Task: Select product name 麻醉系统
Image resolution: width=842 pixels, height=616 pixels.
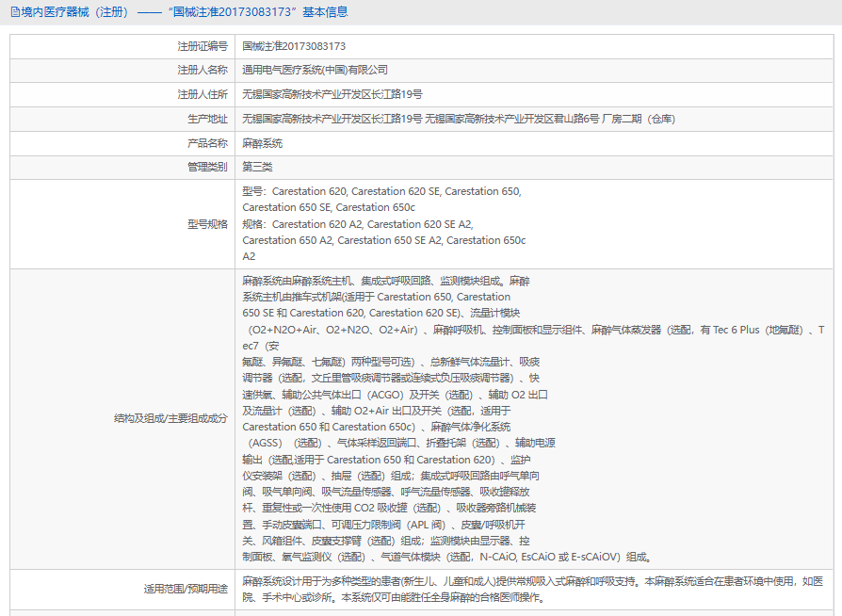Action: (x=262, y=143)
